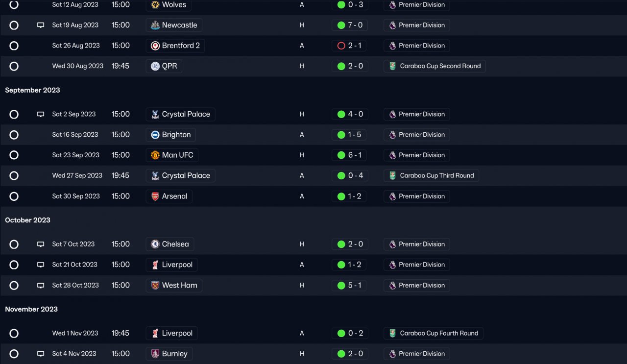627x364 pixels.
Task: Open the Crystal Palace team on Wed 27 Sep
Action: (180, 175)
